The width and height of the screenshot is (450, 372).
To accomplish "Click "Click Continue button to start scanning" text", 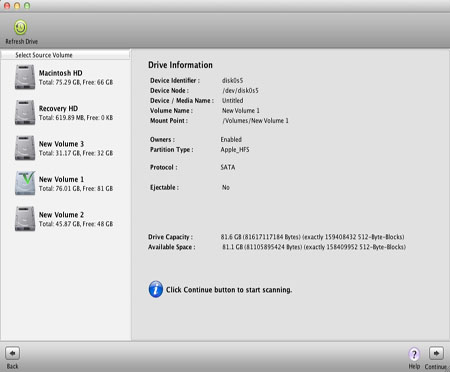I will tap(229, 290).
